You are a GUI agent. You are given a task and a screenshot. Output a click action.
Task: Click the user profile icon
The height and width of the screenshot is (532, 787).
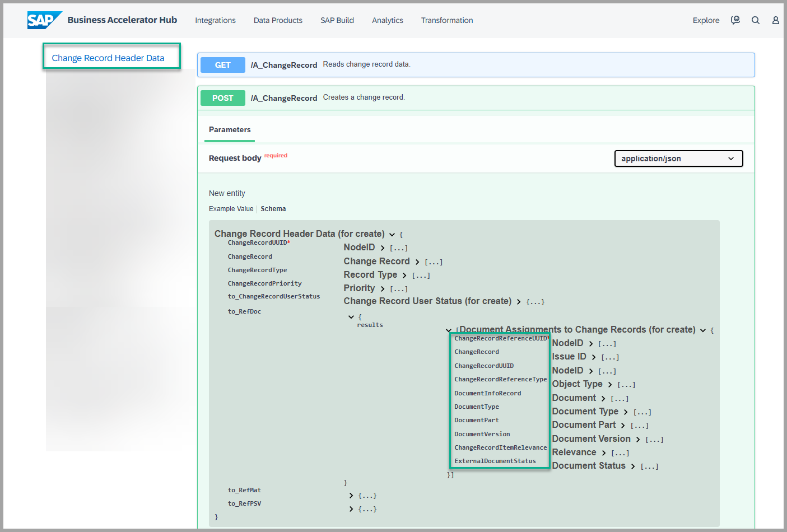[775, 20]
